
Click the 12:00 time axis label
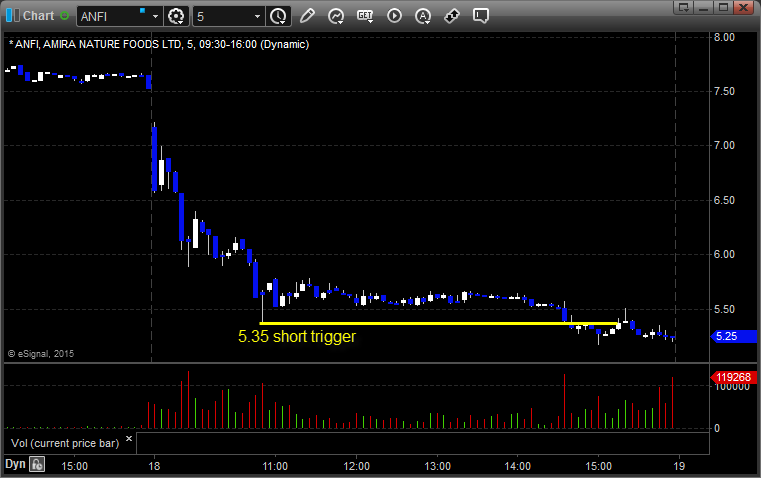pos(357,466)
